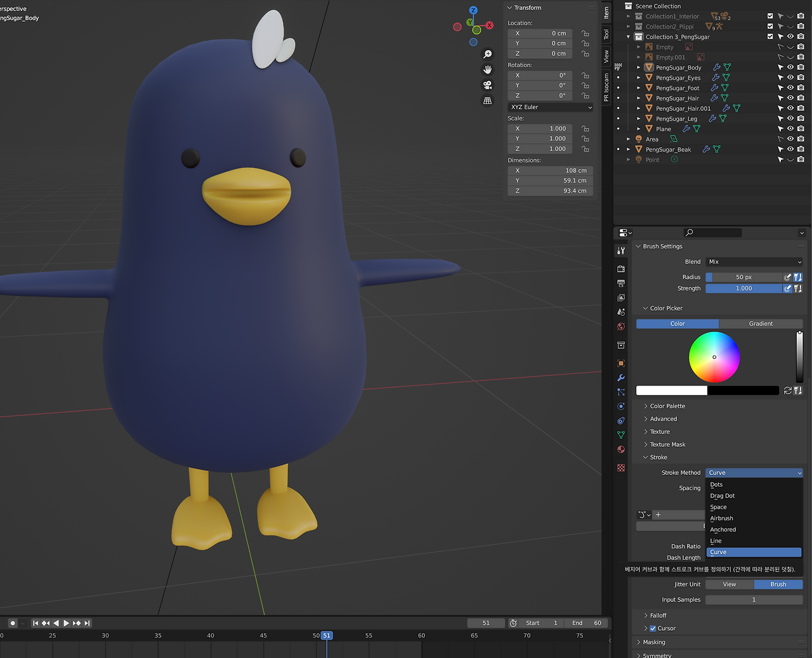Select Drag Dot stroke method

[x=754, y=496]
